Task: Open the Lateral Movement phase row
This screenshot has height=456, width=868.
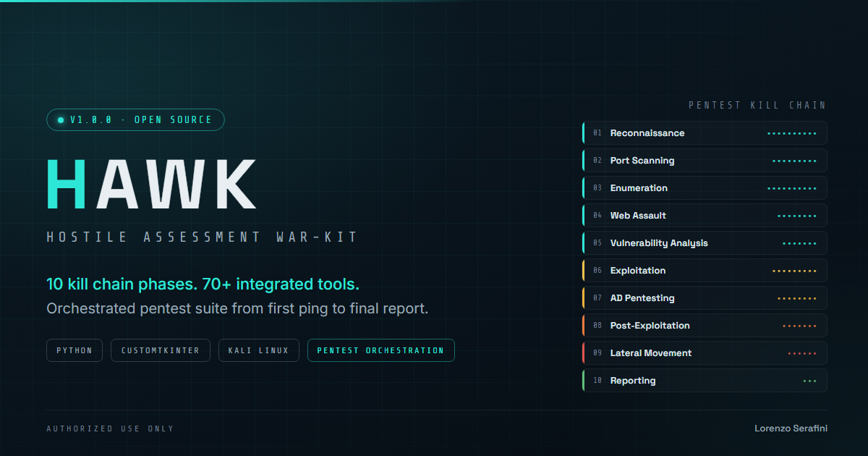Action: pyautogui.click(x=705, y=353)
